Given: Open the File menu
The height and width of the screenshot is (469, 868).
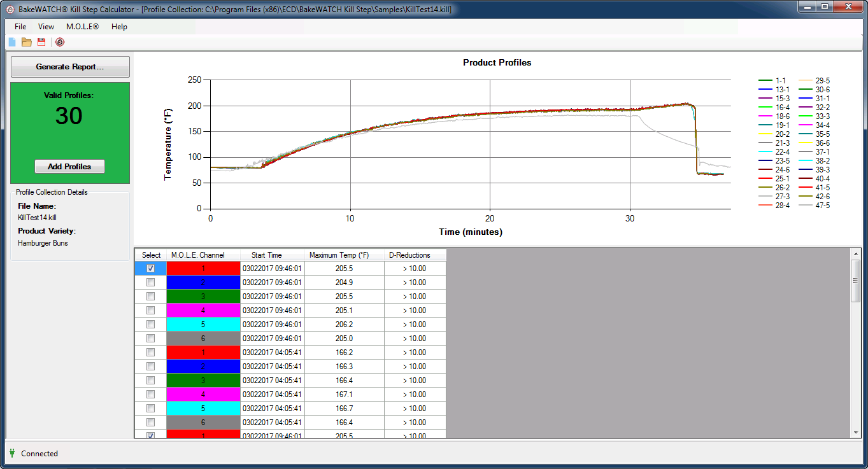Looking at the screenshot, I should click(20, 27).
